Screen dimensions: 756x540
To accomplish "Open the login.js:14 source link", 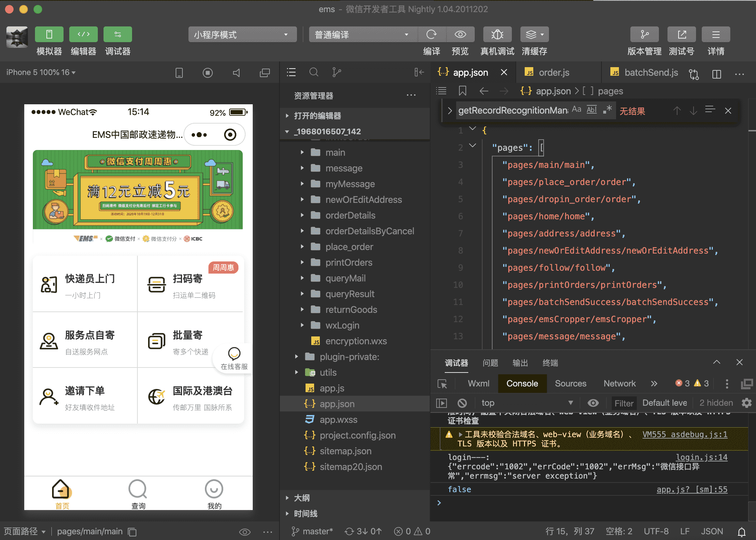I will point(702,457).
